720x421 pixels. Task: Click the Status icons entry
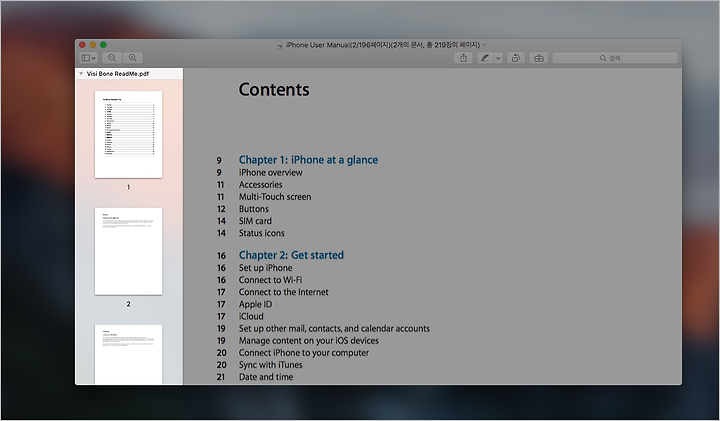pos(261,233)
